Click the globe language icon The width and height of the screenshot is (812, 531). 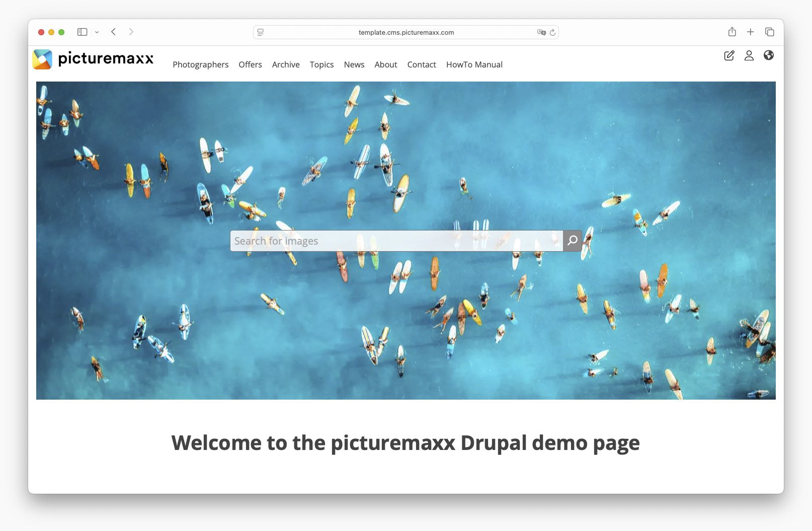click(769, 56)
